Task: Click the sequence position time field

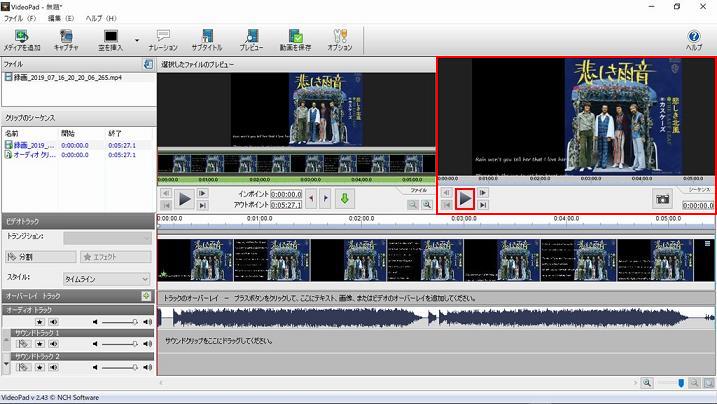Action: (x=698, y=205)
